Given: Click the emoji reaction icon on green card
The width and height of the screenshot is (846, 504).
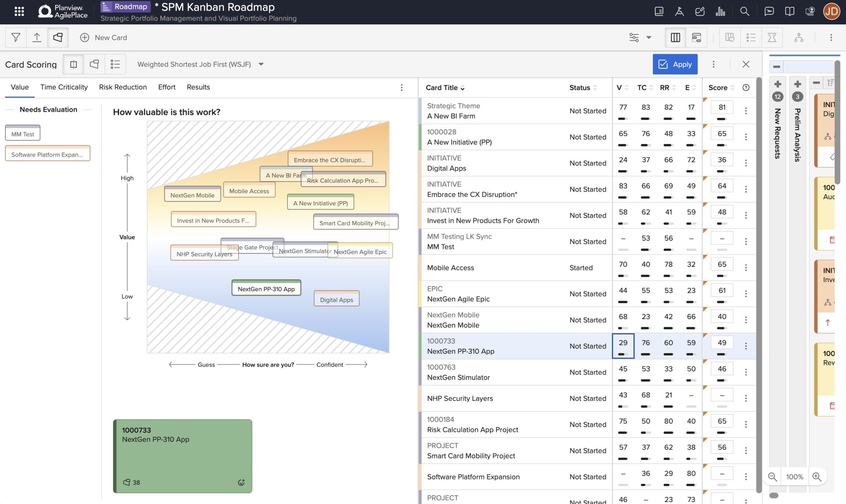Looking at the screenshot, I should pyautogui.click(x=241, y=482).
